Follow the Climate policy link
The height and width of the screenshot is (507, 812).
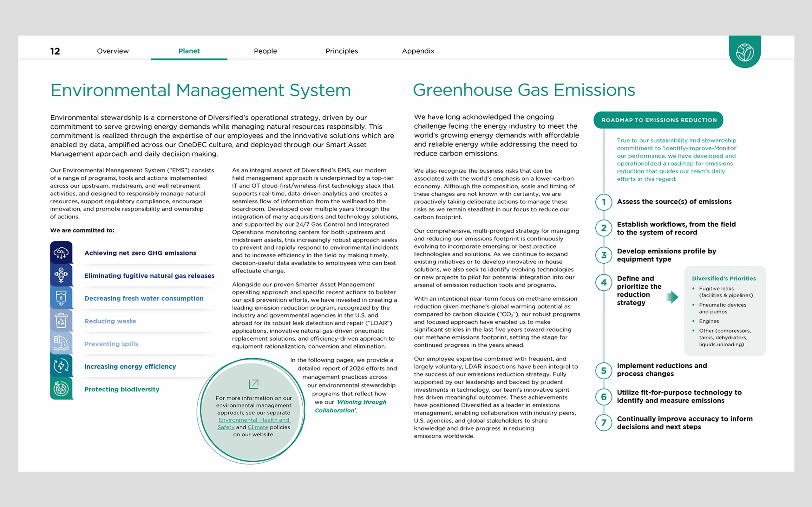pos(258,427)
